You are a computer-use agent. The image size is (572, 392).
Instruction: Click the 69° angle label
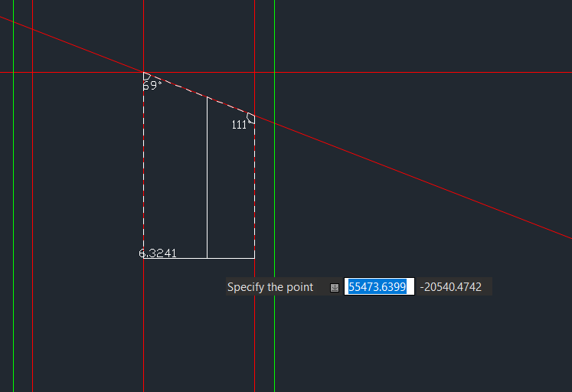(x=152, y=86)
